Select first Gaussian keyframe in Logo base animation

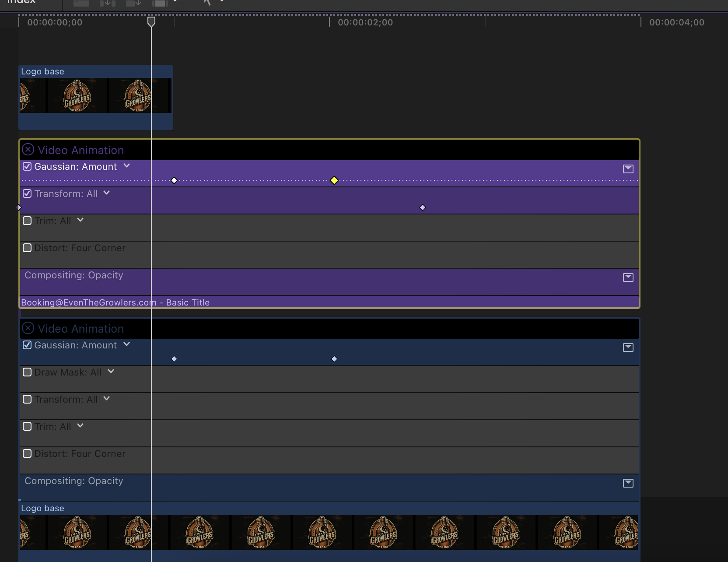pyautogui.click(x=174, y=359)
